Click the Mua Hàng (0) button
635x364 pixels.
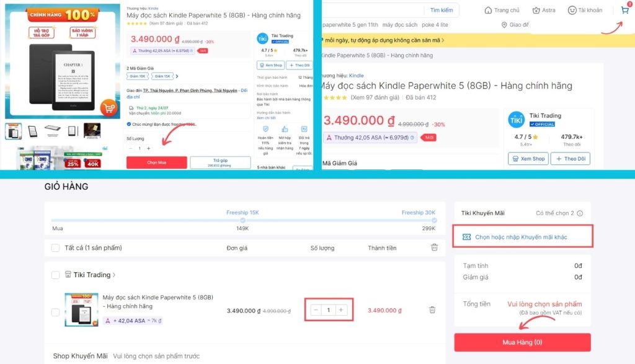pyautogui.click(x=522, y=342)
